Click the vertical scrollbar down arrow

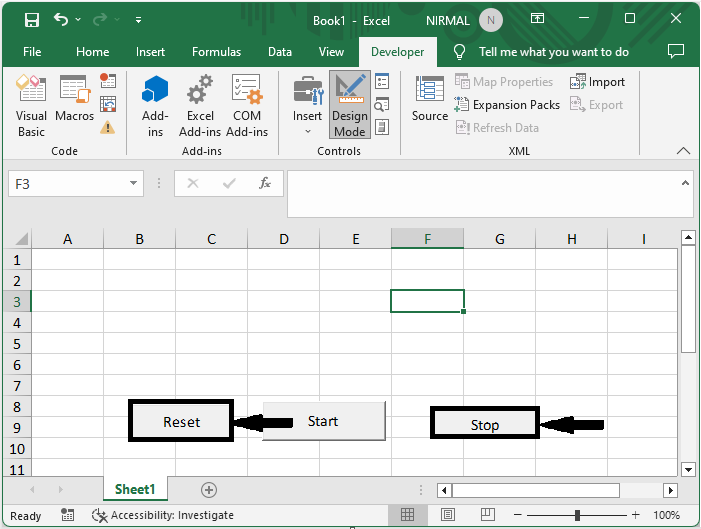(x=688, y=469)
